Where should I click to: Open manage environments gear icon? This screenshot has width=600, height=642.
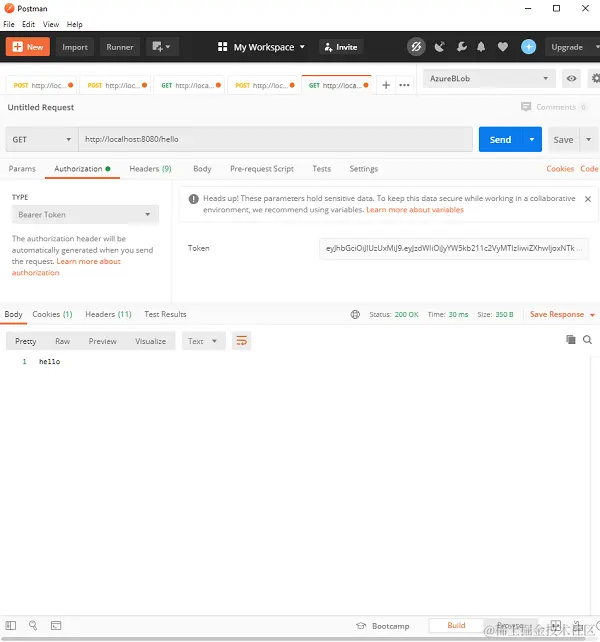(595, 78)
